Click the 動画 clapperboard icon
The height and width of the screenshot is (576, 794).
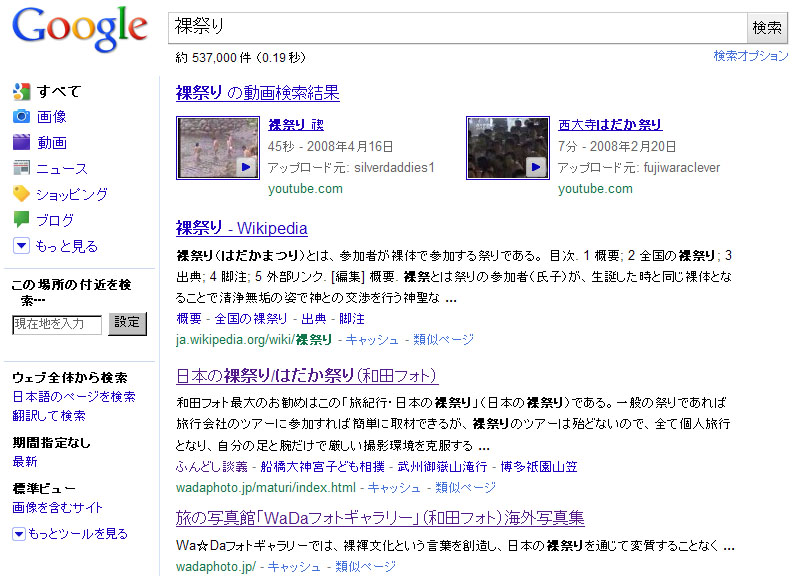point(21,142)
